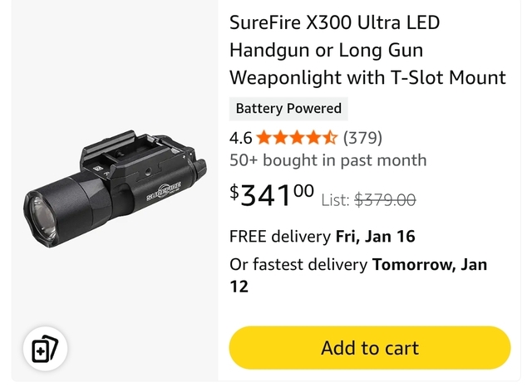This screenshot has width=532, height=392.
Task: Click the Battery Powered badge
Action: (288, 109)
